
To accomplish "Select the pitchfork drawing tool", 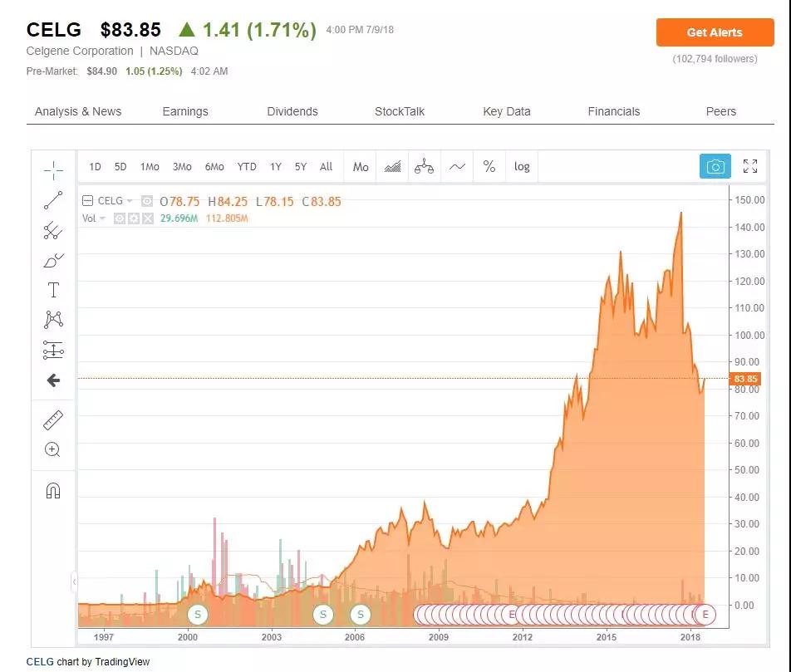I will 53,231.
